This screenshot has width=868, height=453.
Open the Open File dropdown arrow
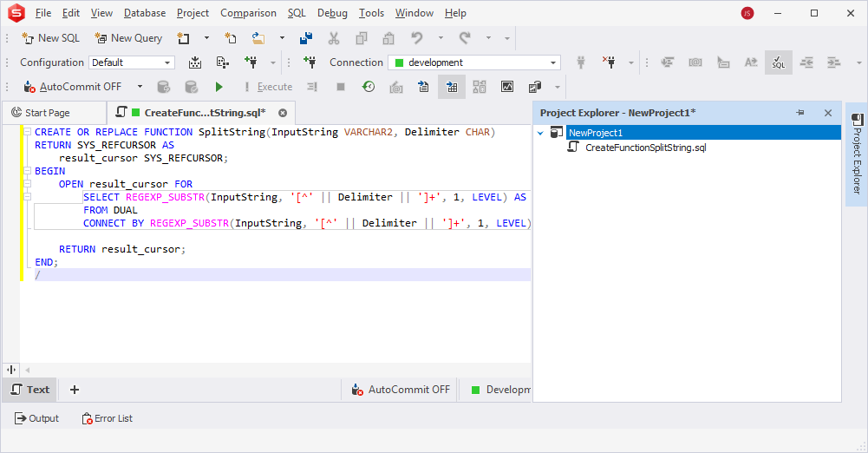(x=282, y=38)
